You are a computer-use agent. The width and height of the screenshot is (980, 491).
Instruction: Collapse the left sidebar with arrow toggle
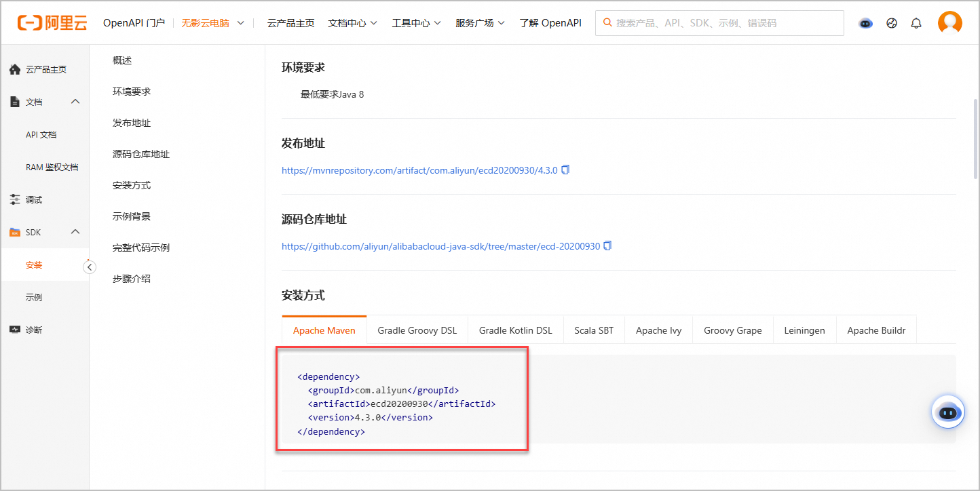90,267
